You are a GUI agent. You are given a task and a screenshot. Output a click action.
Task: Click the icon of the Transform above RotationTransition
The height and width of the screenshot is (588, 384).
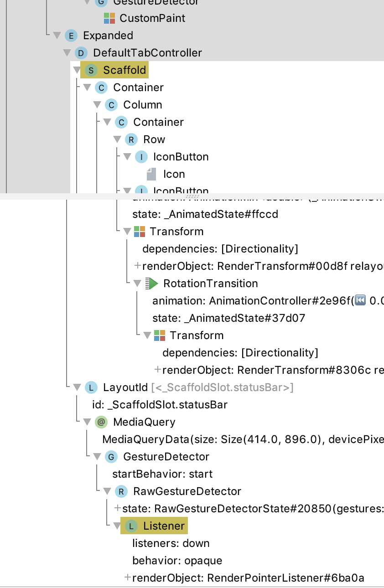[x=140, y=232]
